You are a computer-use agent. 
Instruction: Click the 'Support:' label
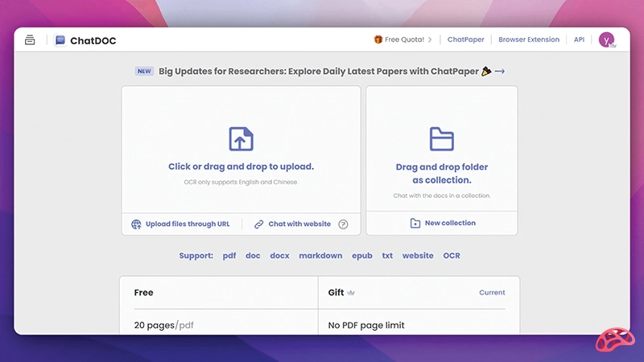coord(196,255)
